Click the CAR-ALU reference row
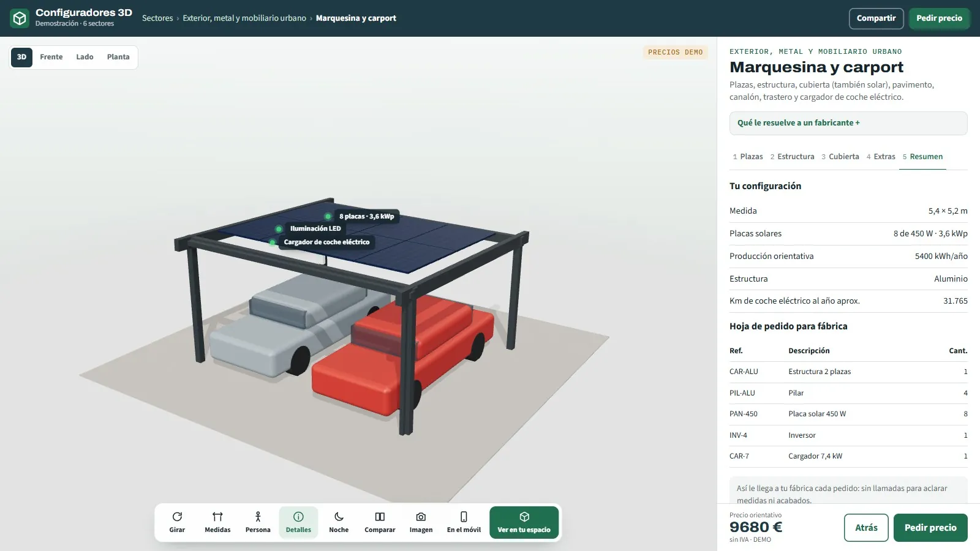Image resolution: width=980 pixels, height=551 pixels. point(848,372)
